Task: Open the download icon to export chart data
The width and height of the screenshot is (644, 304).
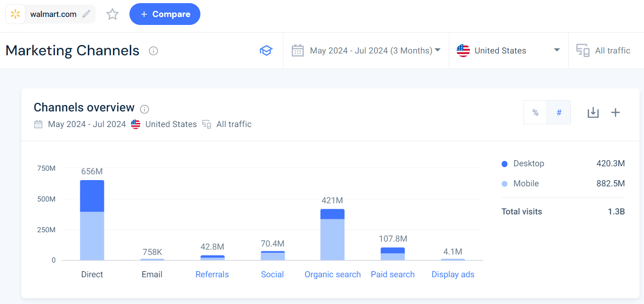Action: tap(593, 112)
